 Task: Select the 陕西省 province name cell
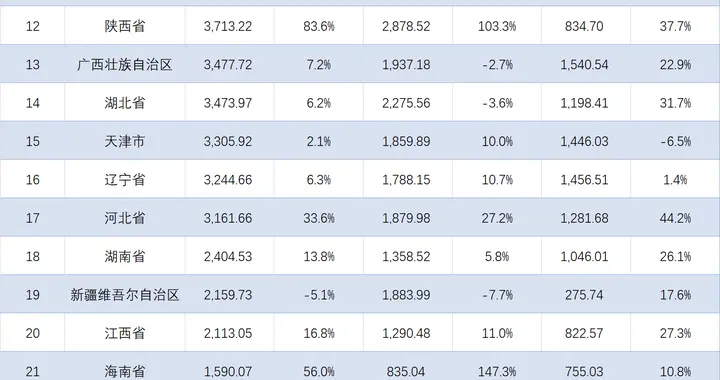point(124,26)
